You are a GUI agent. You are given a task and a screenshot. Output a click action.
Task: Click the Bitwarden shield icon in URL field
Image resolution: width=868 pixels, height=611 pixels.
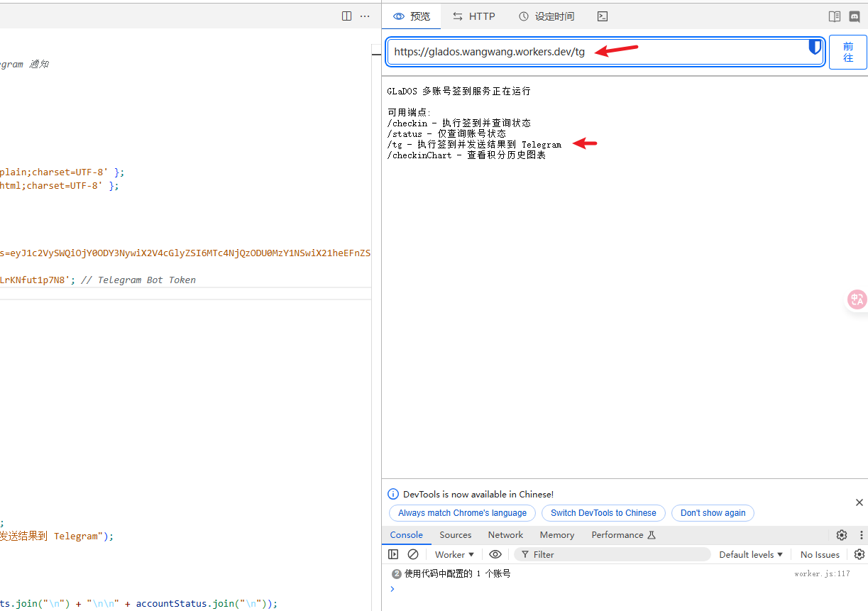tap(815, 48)
